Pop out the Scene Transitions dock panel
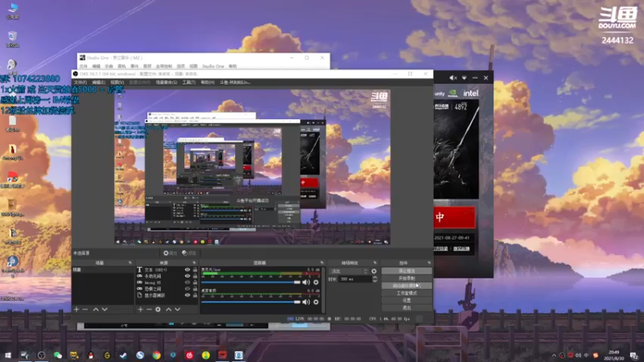 (x=375, y=263)
